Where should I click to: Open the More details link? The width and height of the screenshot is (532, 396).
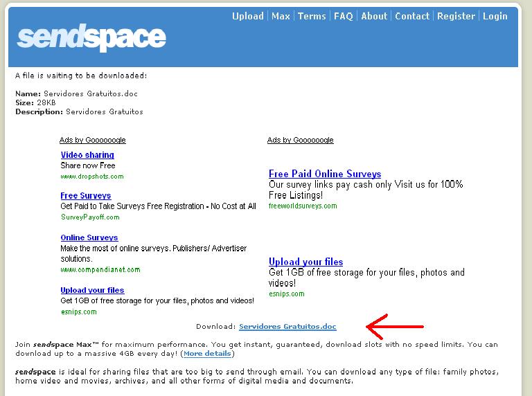click(x=207, y=353)
